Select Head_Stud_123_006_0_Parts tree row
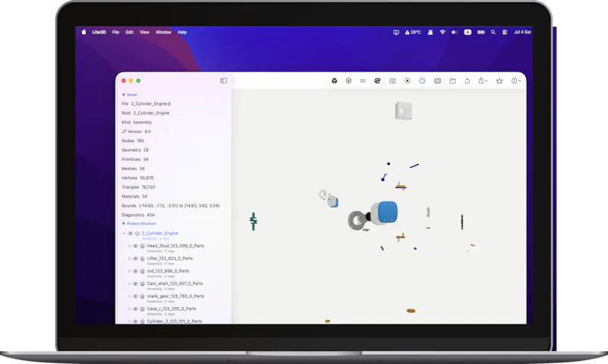The height and width of the screenshot is (364, 608). click(176, 245)
